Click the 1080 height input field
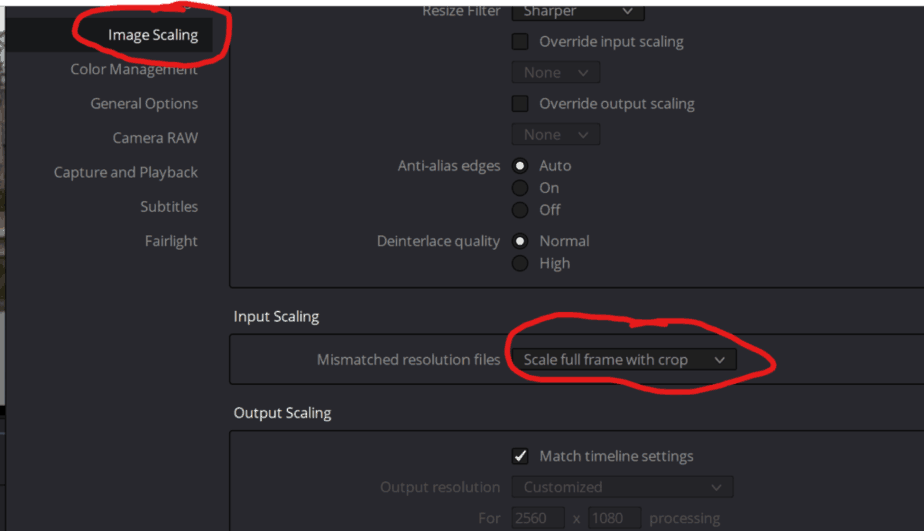Viewport: 924px width, 531px height. click(x=615, y=518)
